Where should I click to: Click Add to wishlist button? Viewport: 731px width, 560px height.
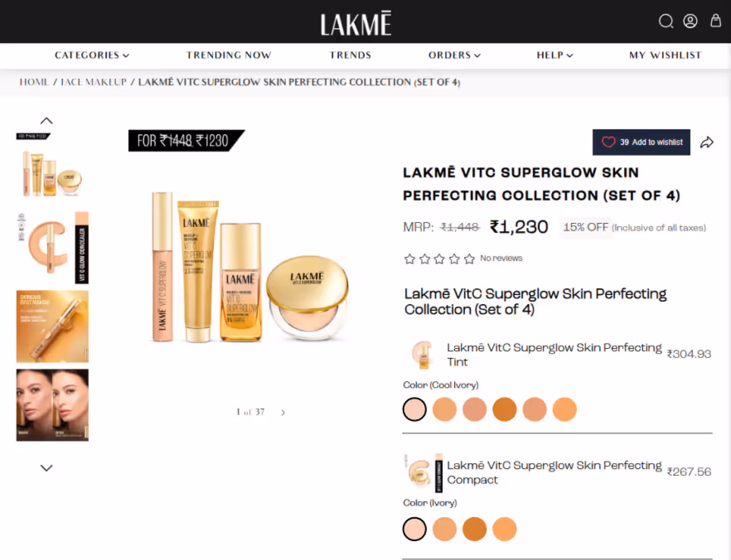[x=641, y=142]
